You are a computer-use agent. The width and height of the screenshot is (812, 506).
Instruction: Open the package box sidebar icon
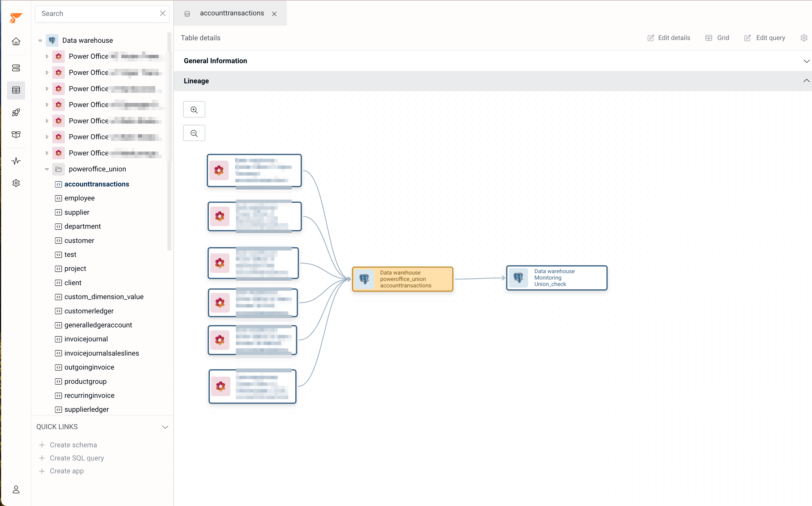coord(16,134)
